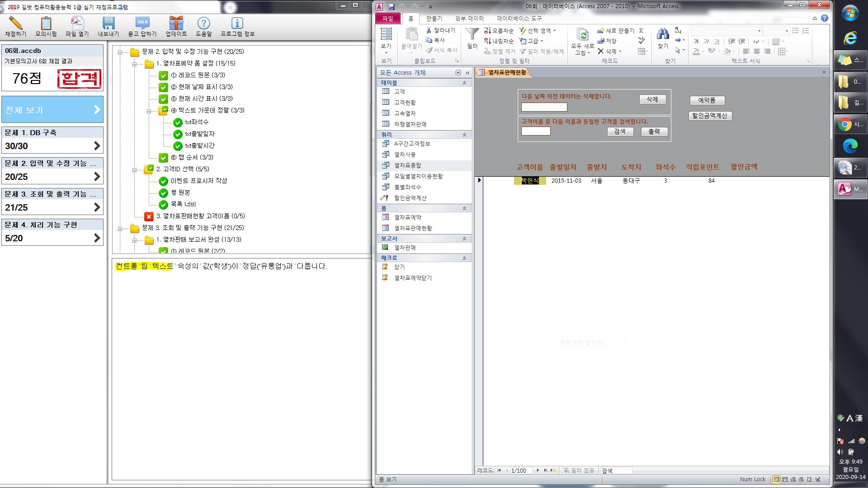Viewport: 868px width, 488px height.
Task: Click the 할인금액계산 button
Action: [x=709, y=116]
